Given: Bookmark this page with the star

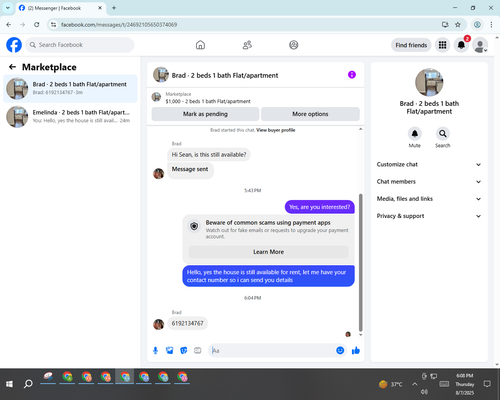Looking at the screenshot, I should click(458, 25).
